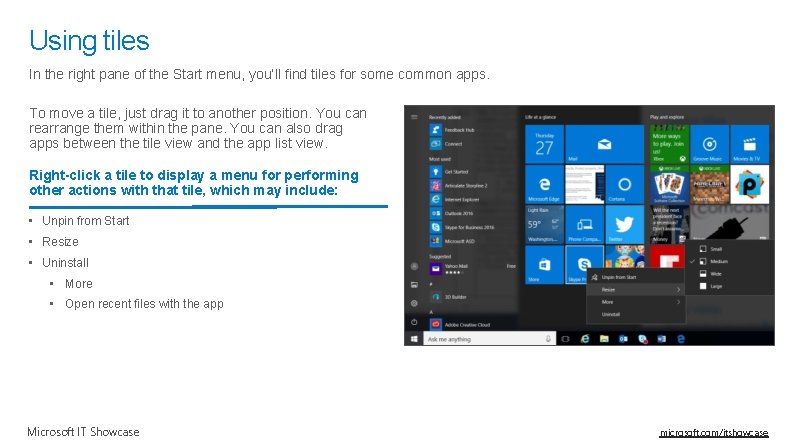Open the Microsoft Edge tile
The height and width of the screenshot is (448, 792).
pos(544,184)
